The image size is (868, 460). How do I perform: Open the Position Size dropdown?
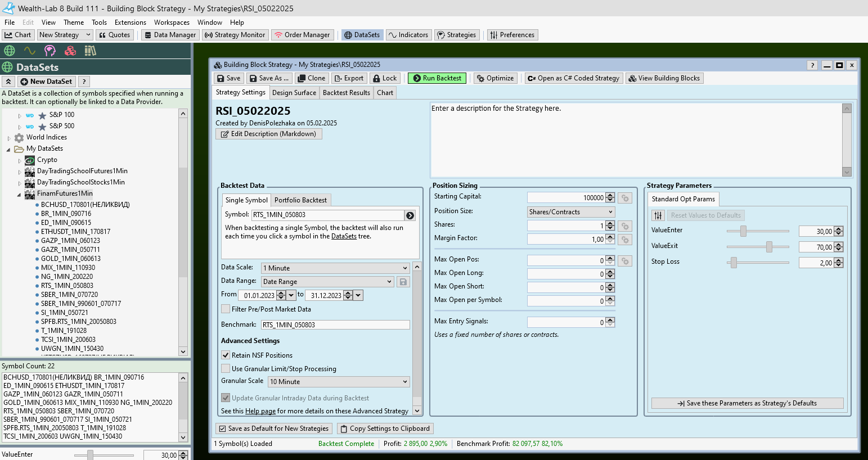570,212
